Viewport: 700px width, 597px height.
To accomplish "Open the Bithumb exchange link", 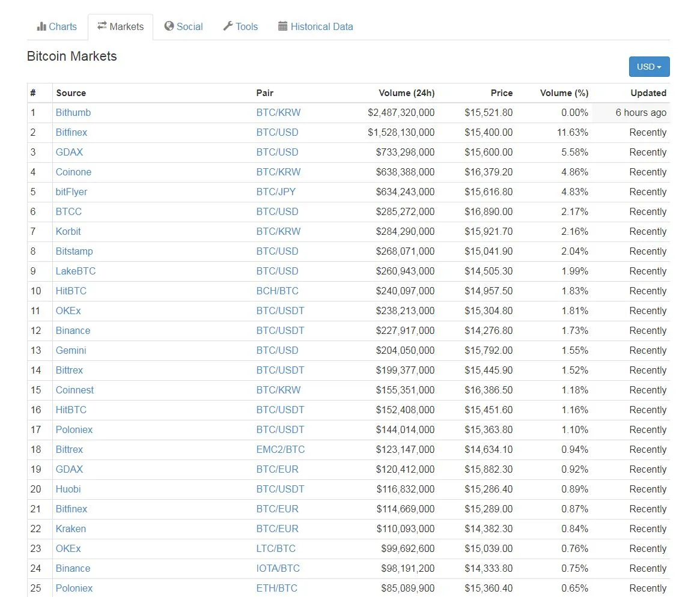I will pos(73,112).
